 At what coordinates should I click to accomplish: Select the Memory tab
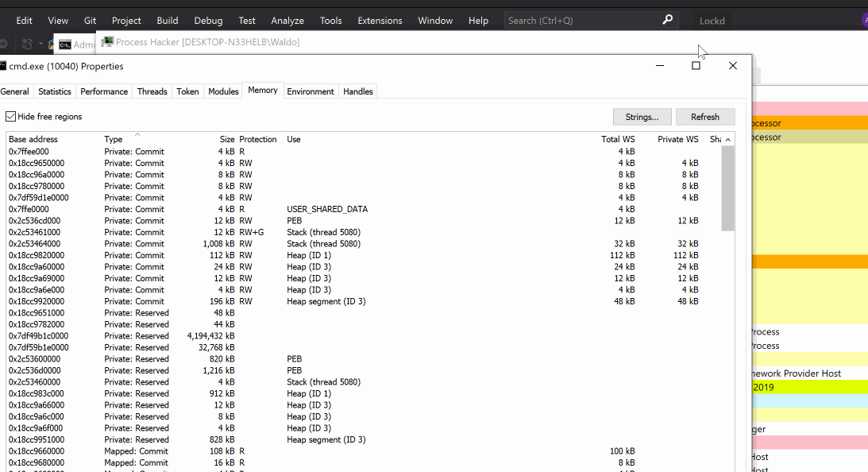click(x=263, y=91)
